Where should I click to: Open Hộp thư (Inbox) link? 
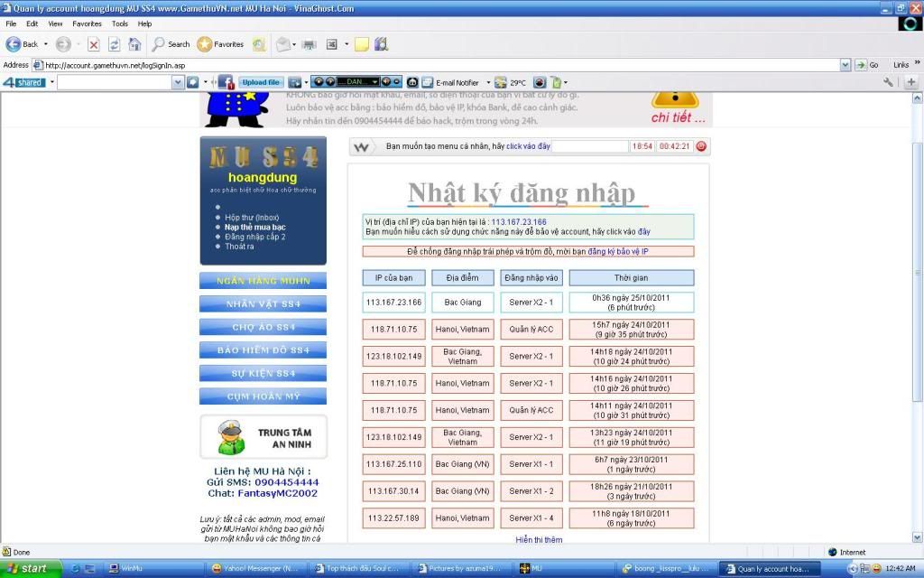[252, 218]
